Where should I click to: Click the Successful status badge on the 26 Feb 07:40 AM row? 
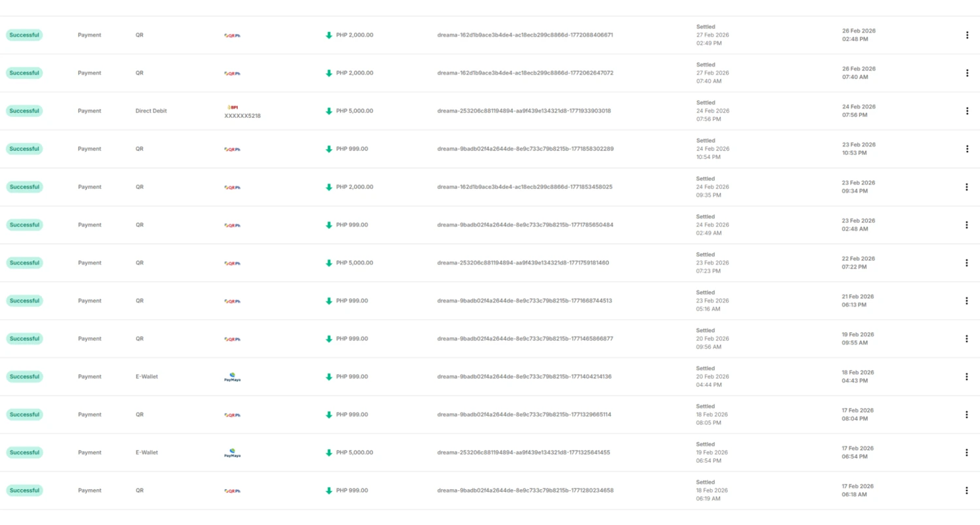(x=24, y=73)
